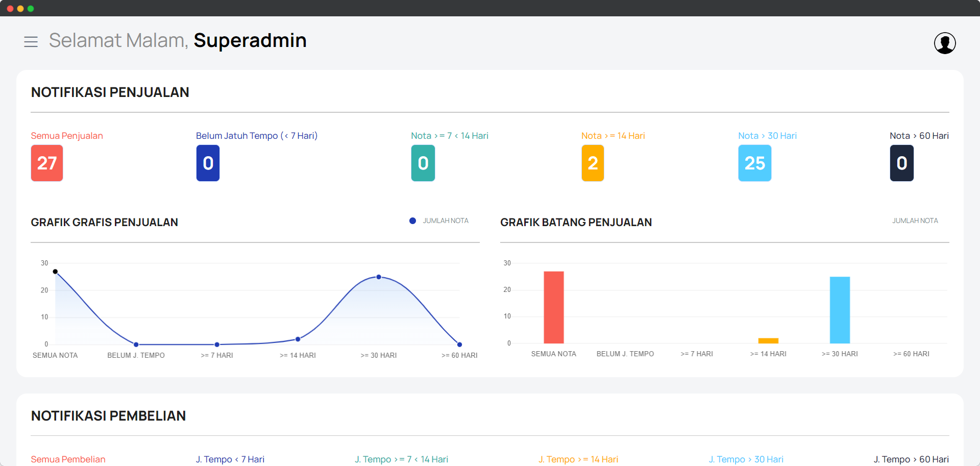Click the J. Tempo > 30 Hari label
The width and height of the screenshot is (980, 466).
tap(746, 459)
